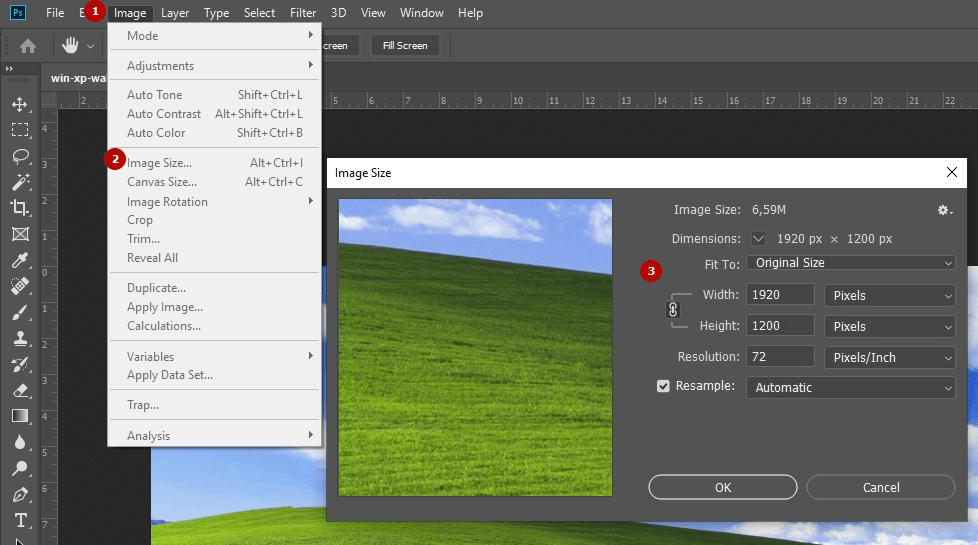
Task: Toggle the constrain proportions chain link
Action: pos(672,310)
